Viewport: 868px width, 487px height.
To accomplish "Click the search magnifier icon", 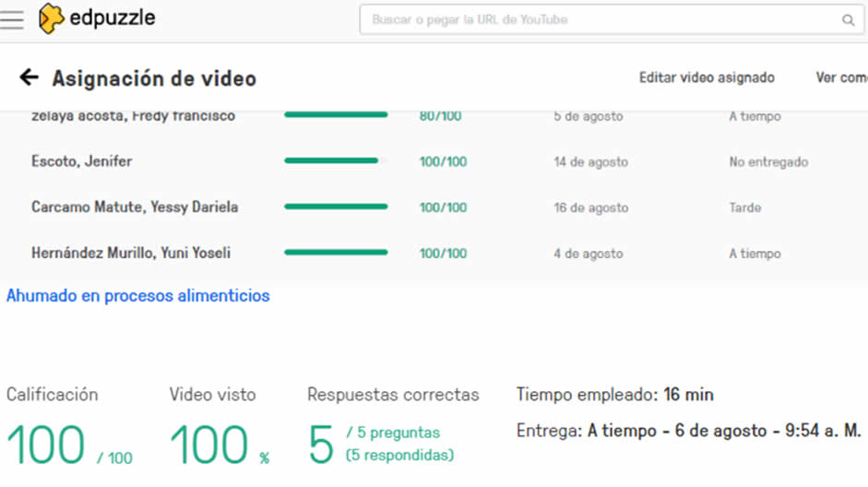I will click(848, 20).
